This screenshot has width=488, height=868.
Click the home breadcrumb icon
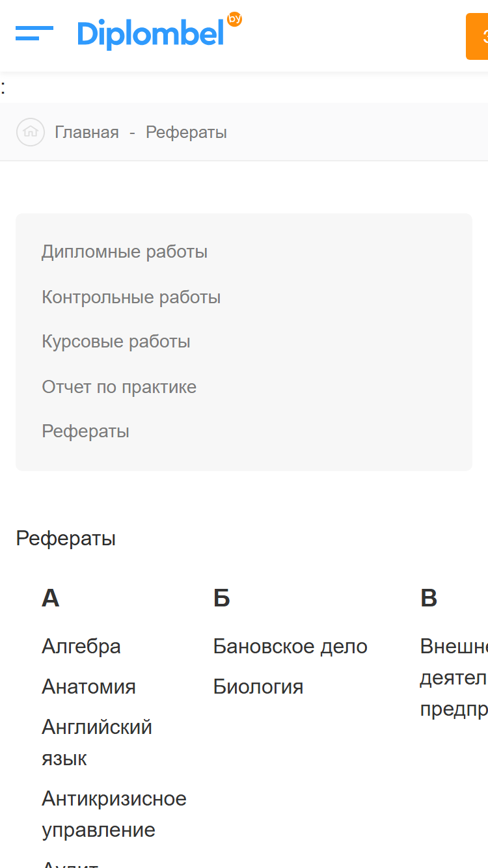tap(31, 132)
